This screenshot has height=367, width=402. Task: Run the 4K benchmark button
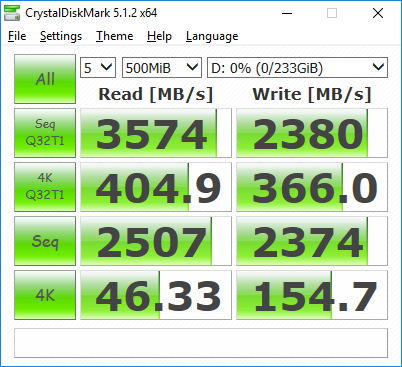click(x=45, y=295)
